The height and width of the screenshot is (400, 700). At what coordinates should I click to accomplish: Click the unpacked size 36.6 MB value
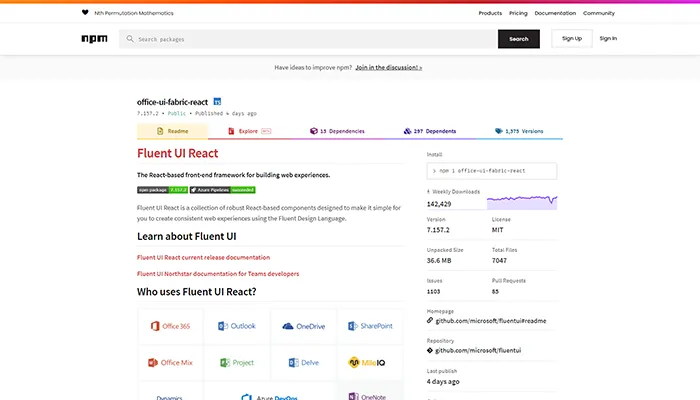pyautogui.click(x=439, y=260)
